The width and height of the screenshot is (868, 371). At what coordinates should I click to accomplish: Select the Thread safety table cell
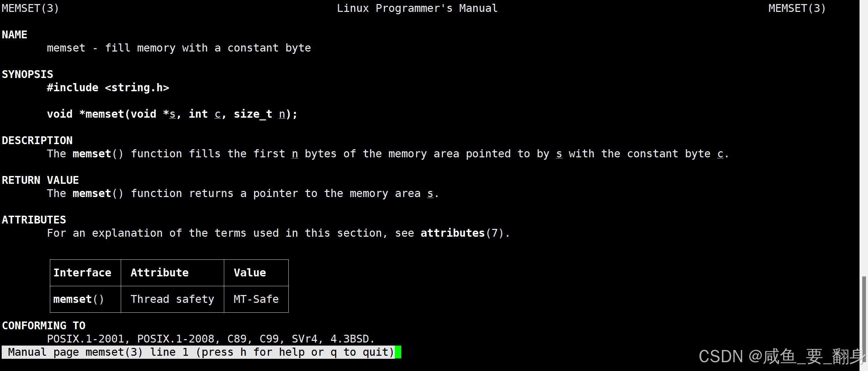coord(172,299)
